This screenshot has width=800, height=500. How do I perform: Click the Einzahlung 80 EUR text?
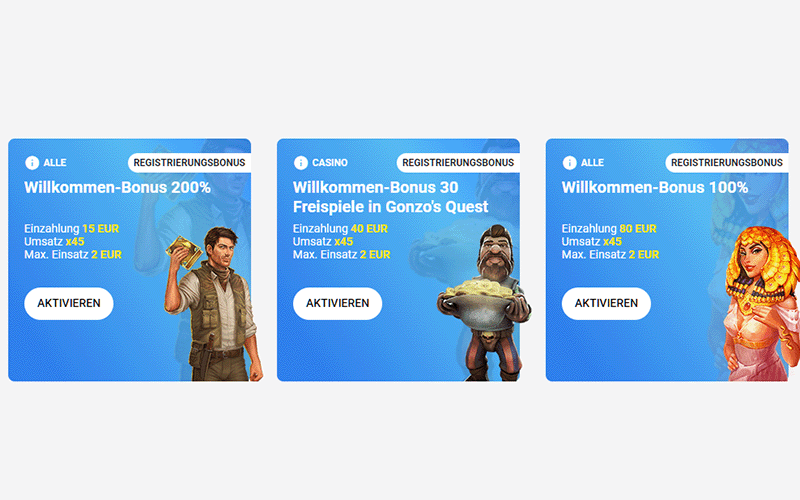point(609,229)
